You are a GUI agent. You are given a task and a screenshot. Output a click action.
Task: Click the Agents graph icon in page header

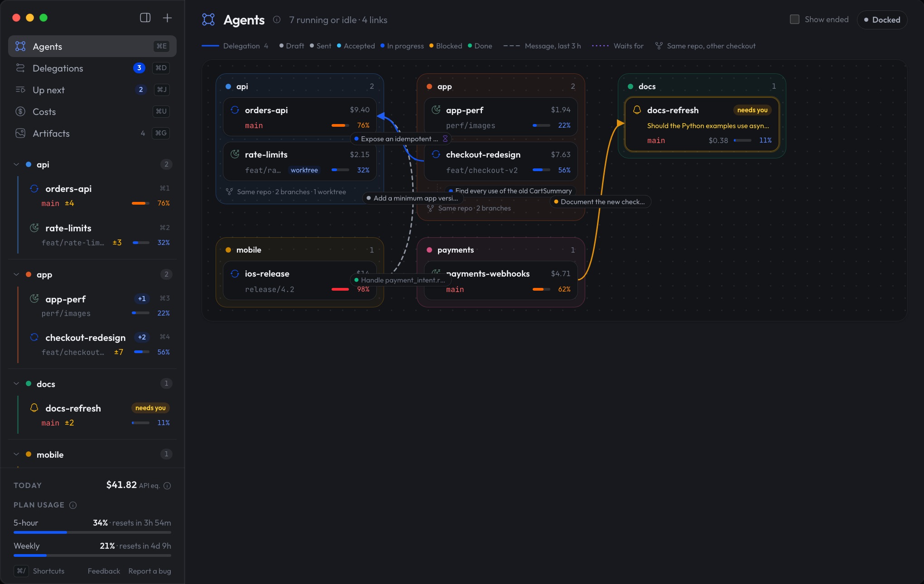pos(208,19)
